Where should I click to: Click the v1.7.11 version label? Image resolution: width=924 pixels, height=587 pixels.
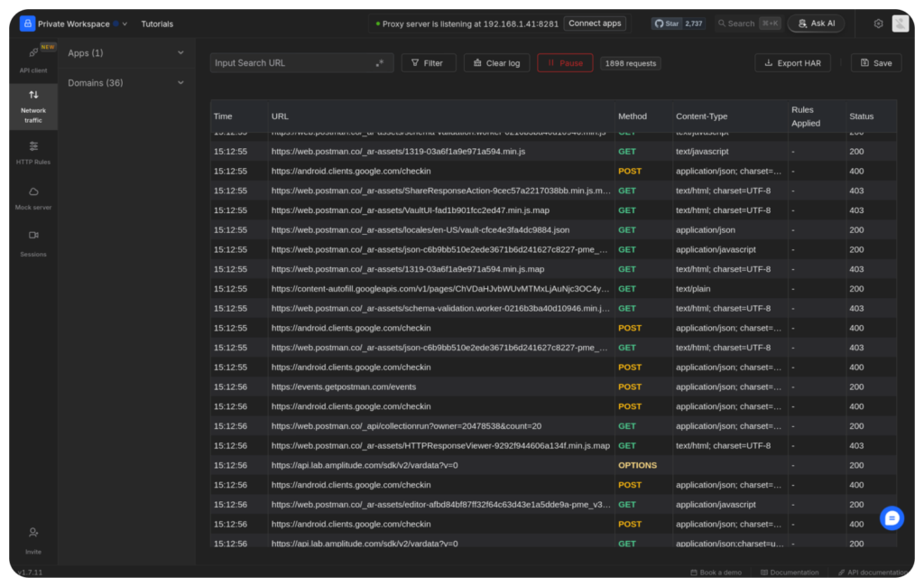(30, 573)
